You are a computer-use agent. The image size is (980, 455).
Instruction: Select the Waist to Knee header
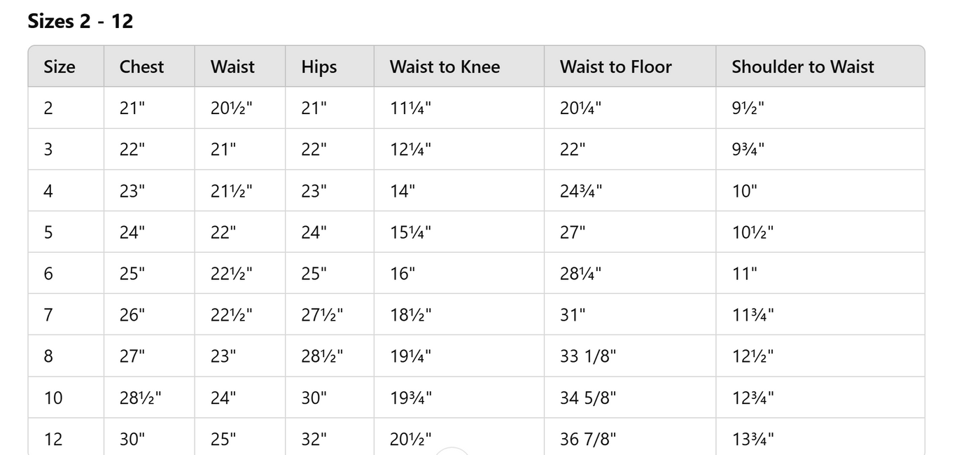tap(444, 66)
